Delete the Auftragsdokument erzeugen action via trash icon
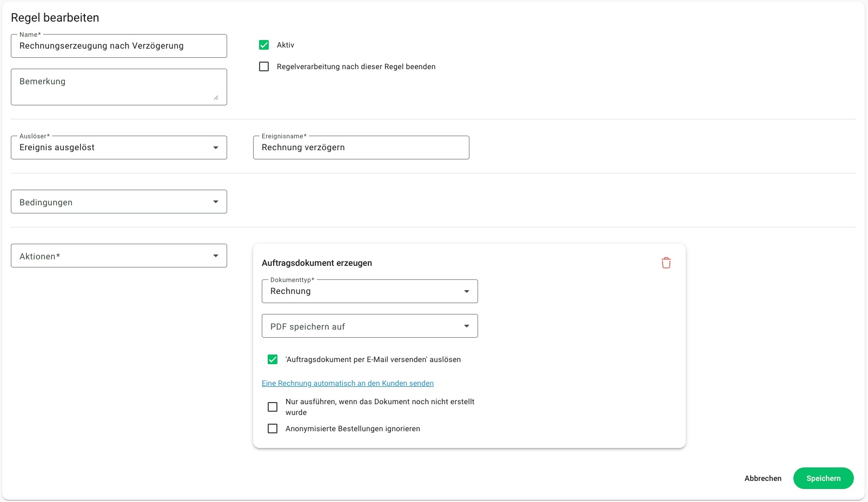The width and height of the screenshot is (868, 502). tap(666, 263)
